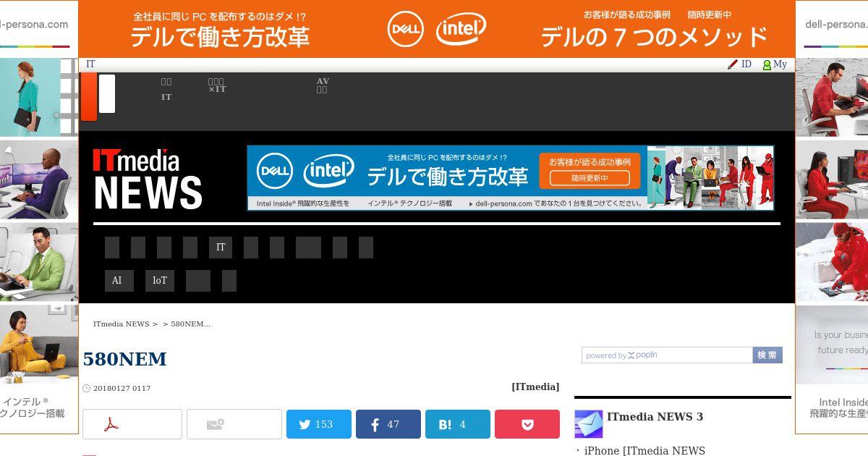This screenshot has height=456, width=868.
Task: Click right ad image of person in snow
Action: pyautogui.click(x=832, y=262)
